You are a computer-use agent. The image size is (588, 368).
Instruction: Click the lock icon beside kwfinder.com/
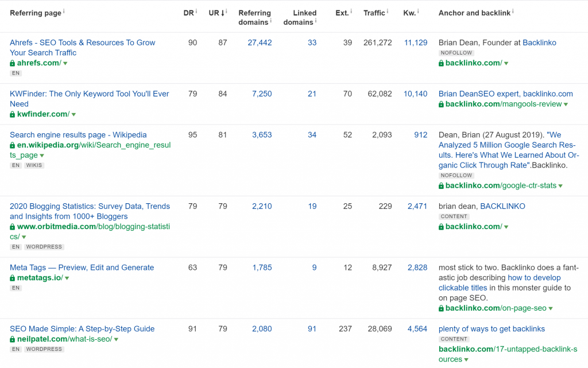tap(13, 114)
